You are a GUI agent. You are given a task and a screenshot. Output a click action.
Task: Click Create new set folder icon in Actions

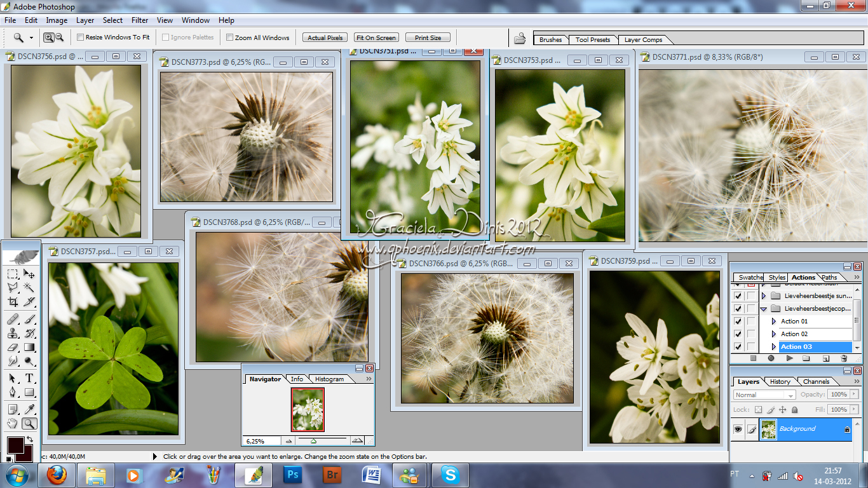tap(807, 358)
